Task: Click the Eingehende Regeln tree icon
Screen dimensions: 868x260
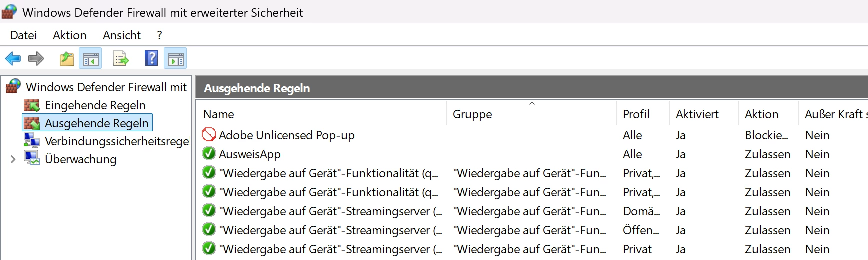Action: point(32,105)
